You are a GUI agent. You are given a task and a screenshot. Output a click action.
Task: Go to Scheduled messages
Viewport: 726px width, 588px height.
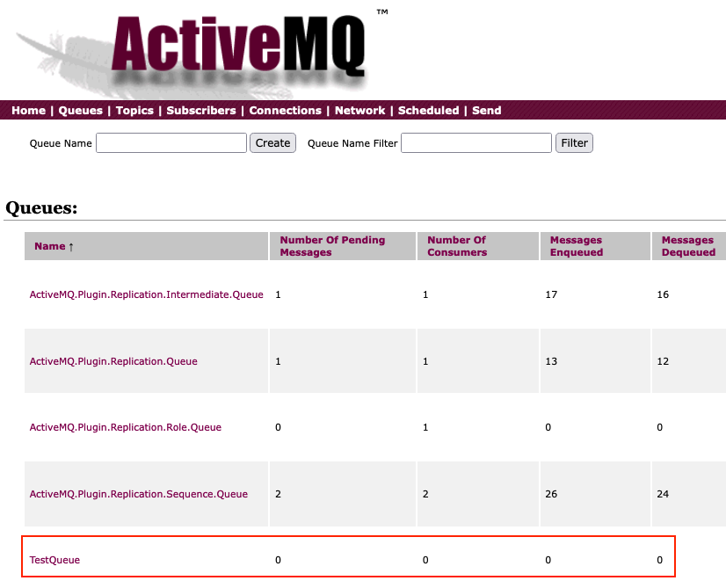coord(428,110)
